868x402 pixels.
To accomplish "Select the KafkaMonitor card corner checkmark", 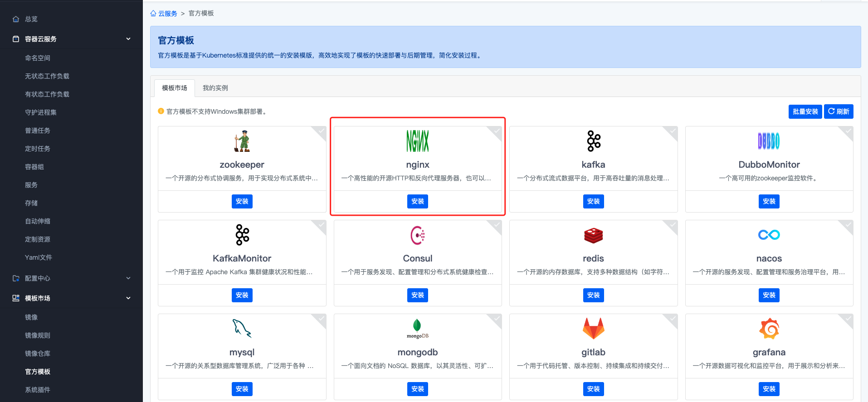I will (321, 225).
